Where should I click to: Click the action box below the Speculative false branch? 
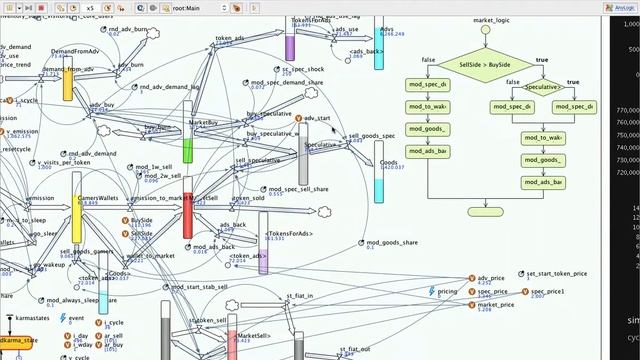point(512,107)
